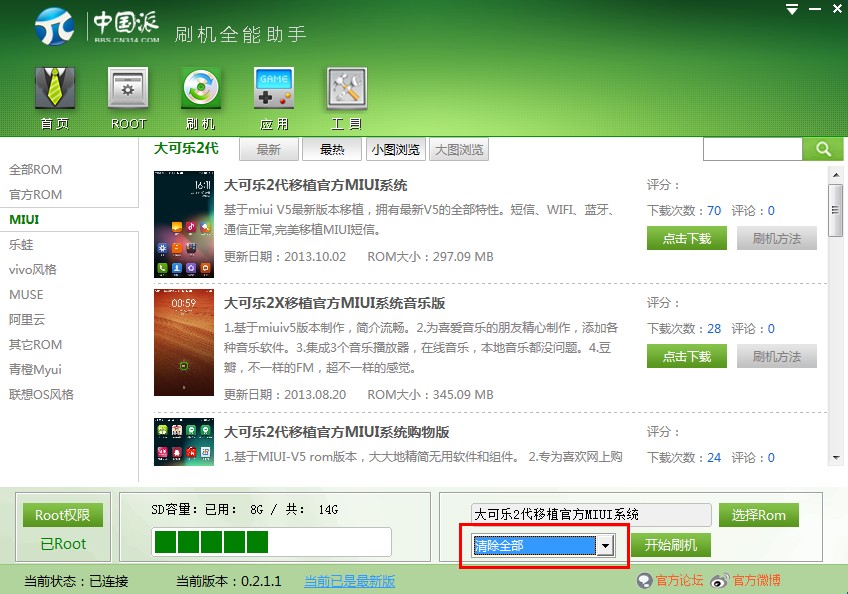Open title 大可乐2X移植官方MIUI系统音乐版

(334, 303)
